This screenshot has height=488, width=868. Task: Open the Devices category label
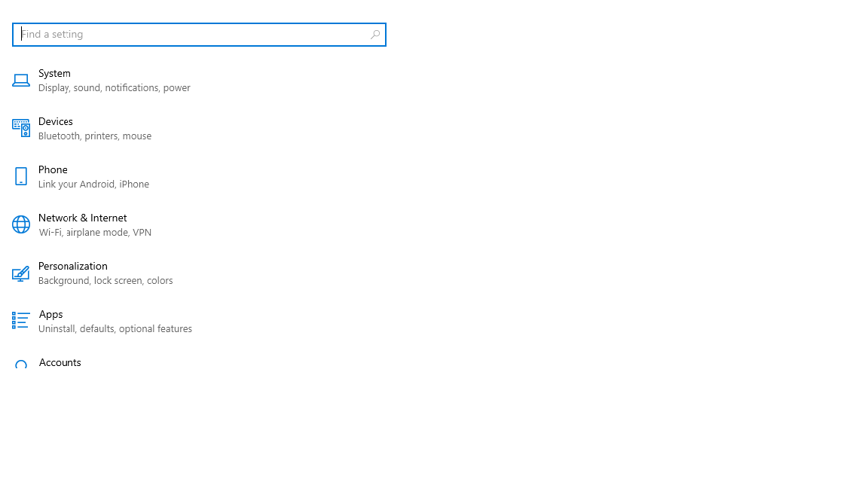coord(55,122)
